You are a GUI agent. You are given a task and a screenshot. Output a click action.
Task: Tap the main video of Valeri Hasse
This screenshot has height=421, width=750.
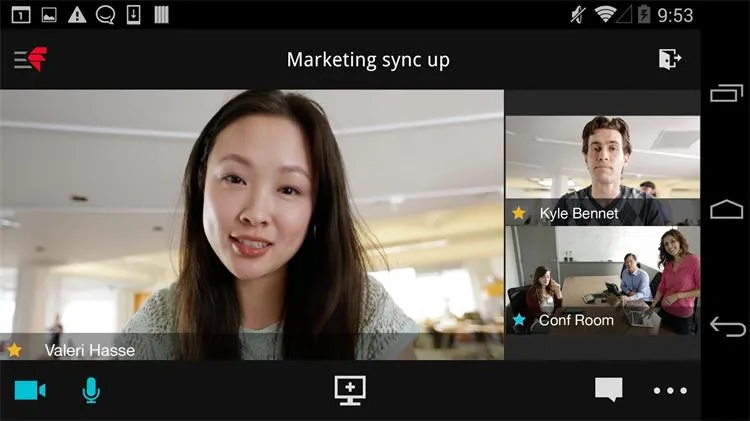pyautogui.click(x=252, y=225)
